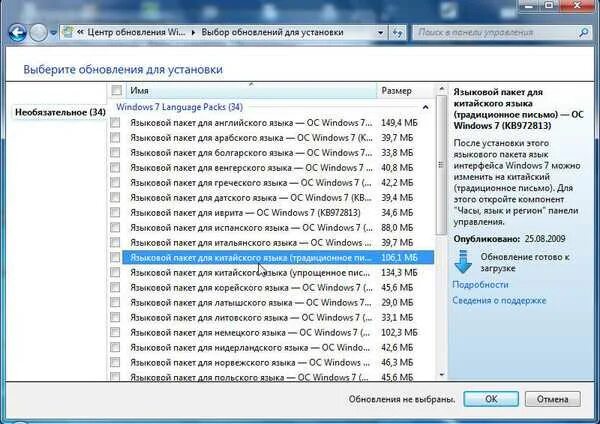Click the scroll down arrow of updates list

pos(442,374)
